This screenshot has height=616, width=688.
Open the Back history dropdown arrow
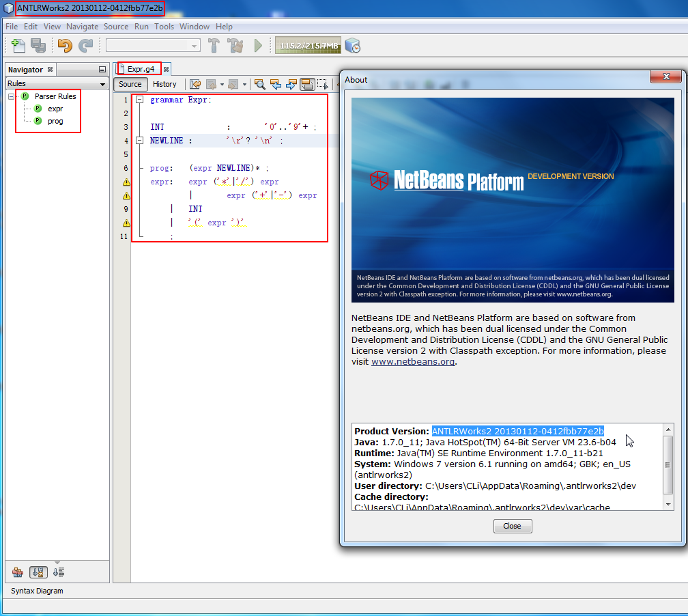pos(222,84)
